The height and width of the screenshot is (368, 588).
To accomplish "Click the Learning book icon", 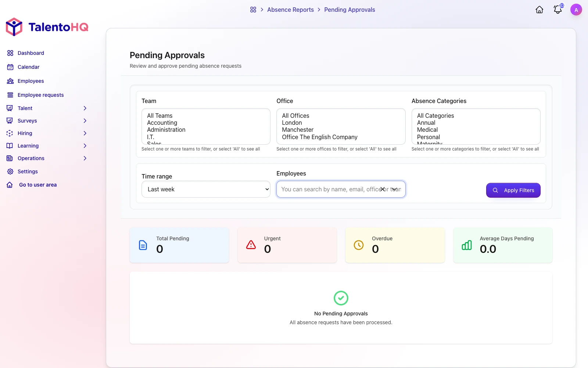I will pos(10,146).
